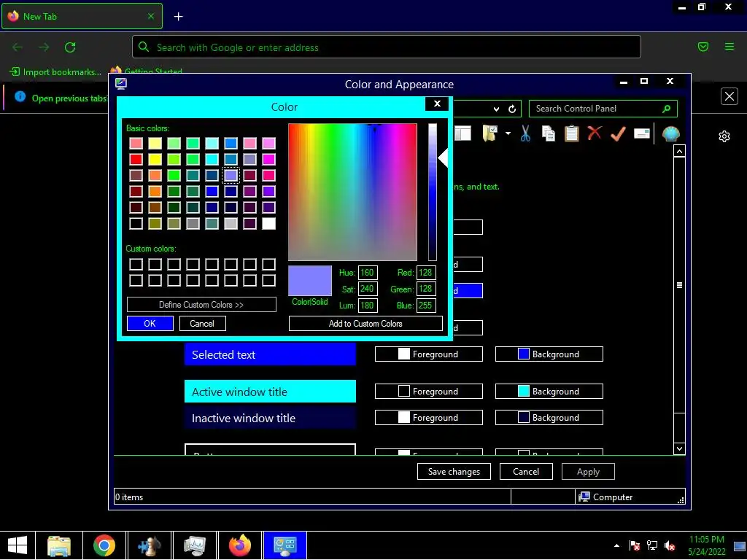
Task: Click the Selected text preview sample
Action: coord(270,354)
